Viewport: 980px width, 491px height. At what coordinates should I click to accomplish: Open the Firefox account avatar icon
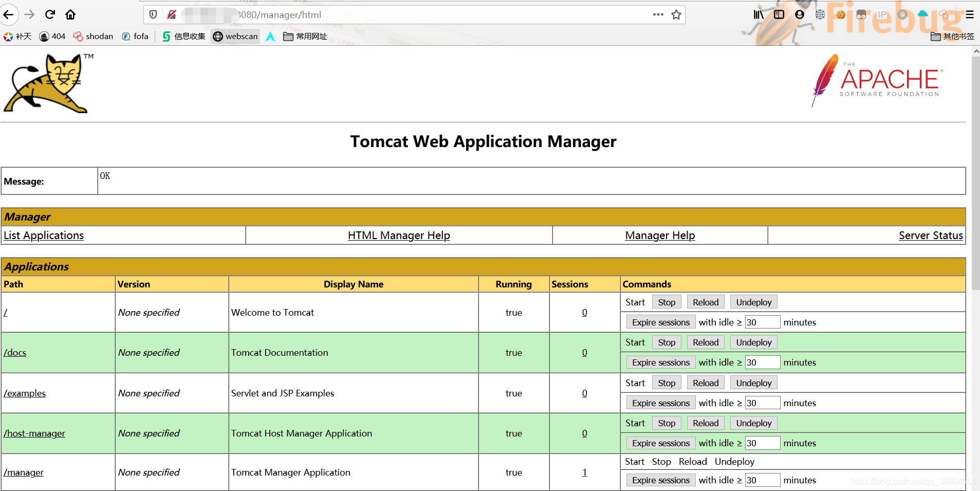[x=800, y=14]
